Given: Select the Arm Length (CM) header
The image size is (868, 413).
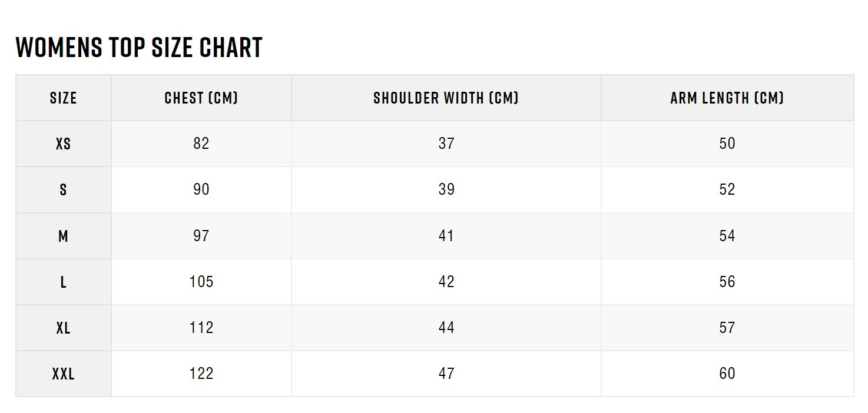Looking at the screenshot, I should (x=727, y=98).
